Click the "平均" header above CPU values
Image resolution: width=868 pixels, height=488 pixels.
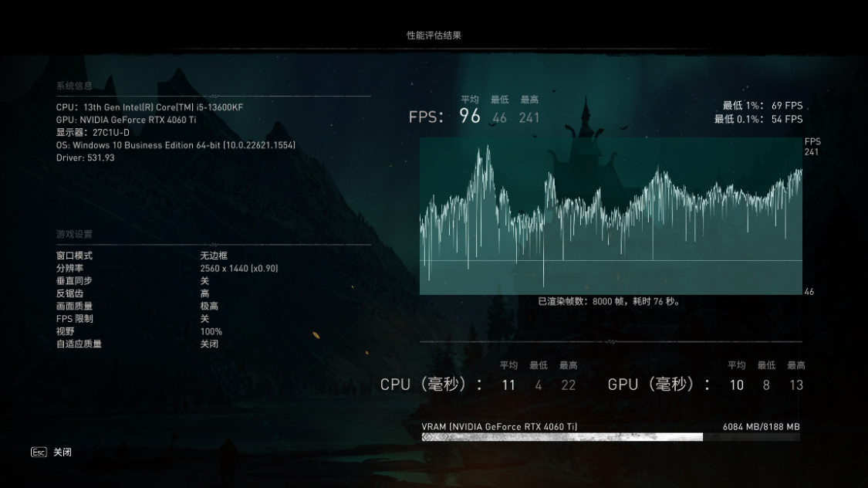(508, 365)
